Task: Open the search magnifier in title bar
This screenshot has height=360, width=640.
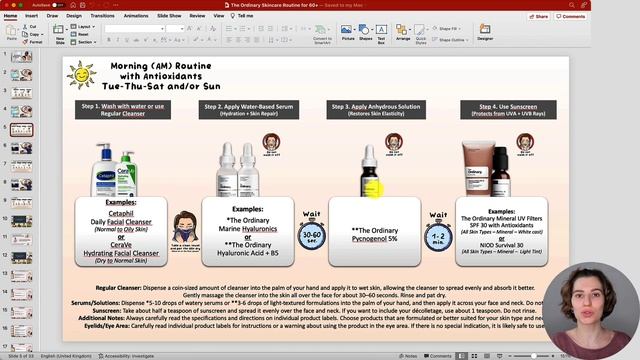Action: click(571, 5)
